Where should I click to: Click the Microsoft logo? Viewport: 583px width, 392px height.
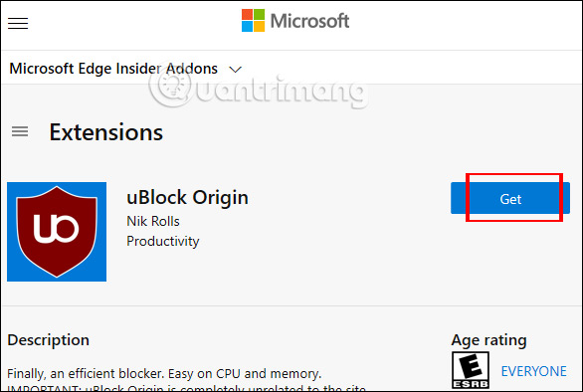(295, 21)
